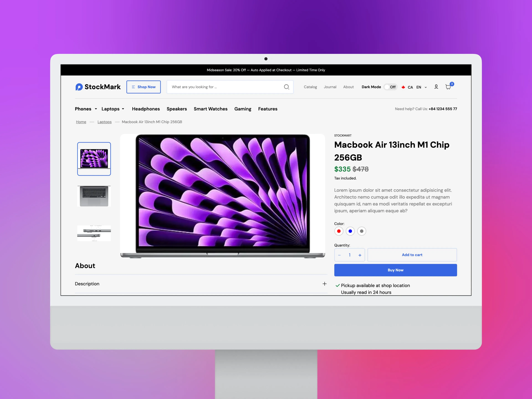Image resolution: width=532 pixels, height=399 pixels.
Task: Click the search magnifier icon
Action: (x=287, y=87)
